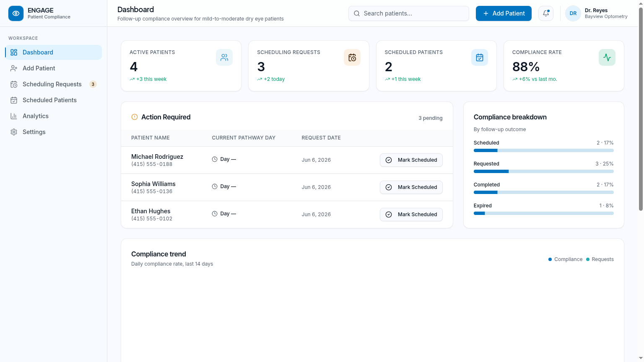Click the Patient Name column header
The width and height of the screenshot is (644, 362).
coord(151,138)
